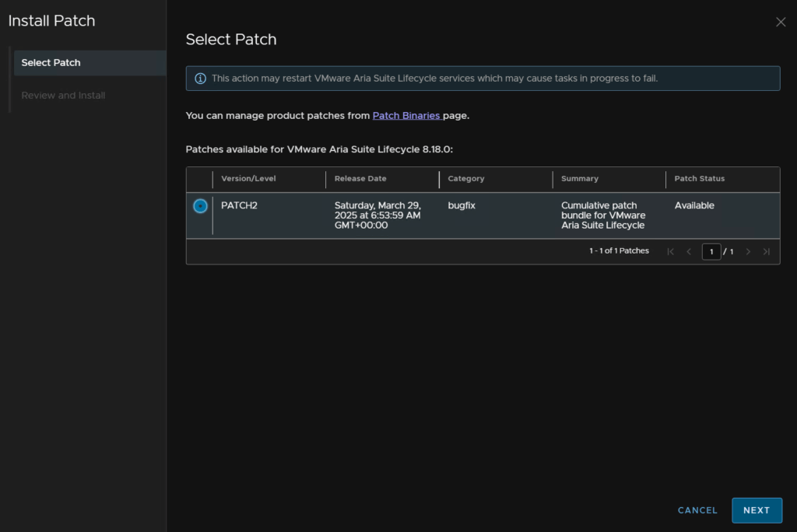Click the Install Patch title

pyautogui.click(x=52, y=21)
